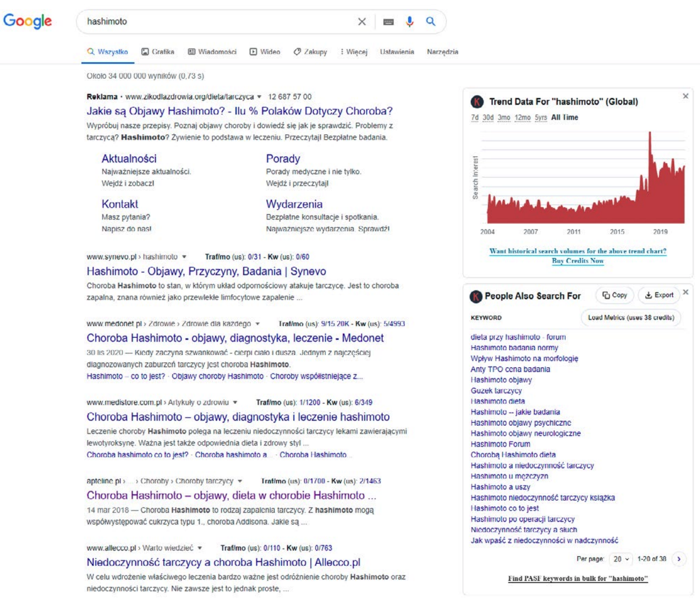
Task: Click the Keywords Everywhere logo in PASF panel
Action: coord(476,296)
